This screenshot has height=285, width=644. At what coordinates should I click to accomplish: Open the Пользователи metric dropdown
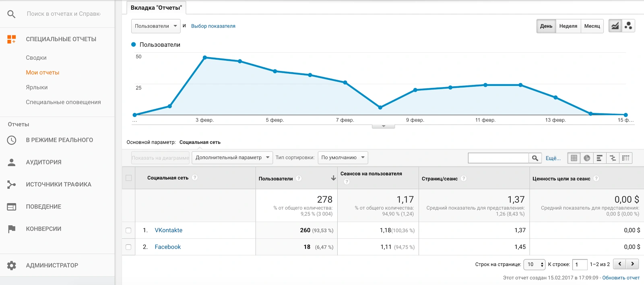156,26
